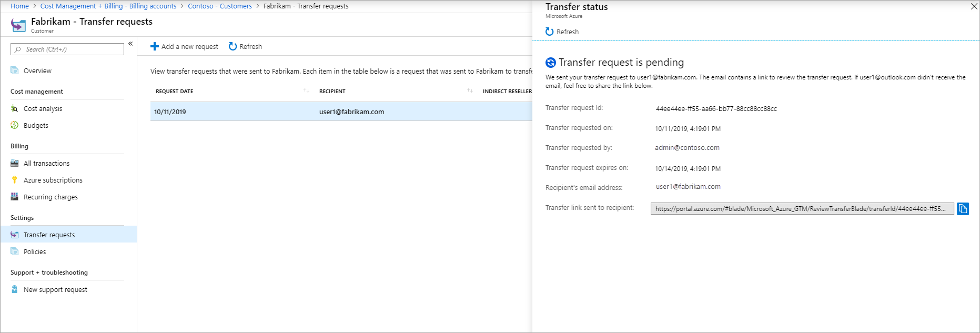Screen dimensions: 980x333
Task: Open Policies settings page
Action: pos(35,252)
